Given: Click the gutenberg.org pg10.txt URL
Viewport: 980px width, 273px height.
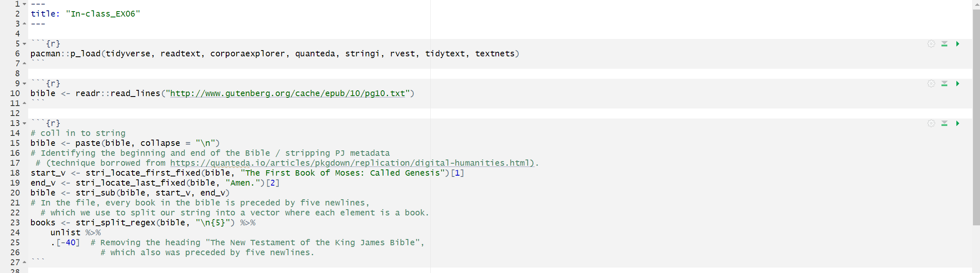Looking at the screenshot, I should (x=287, y=94).
